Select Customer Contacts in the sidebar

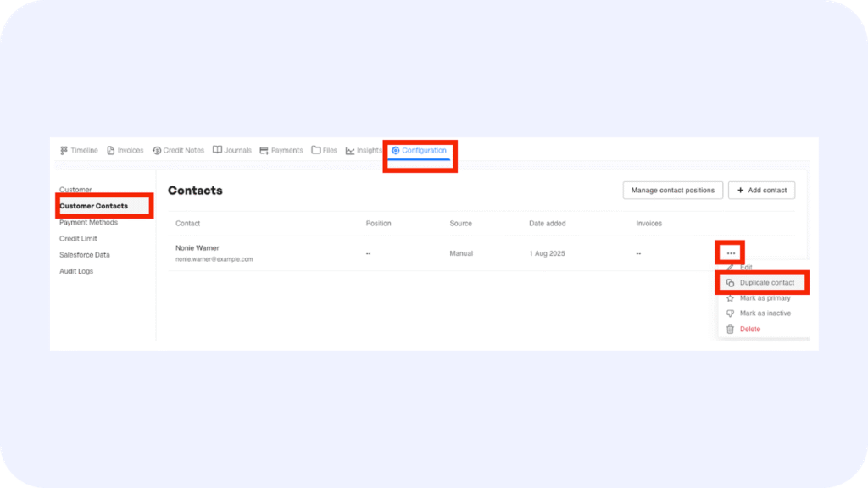tap(94, 206)
